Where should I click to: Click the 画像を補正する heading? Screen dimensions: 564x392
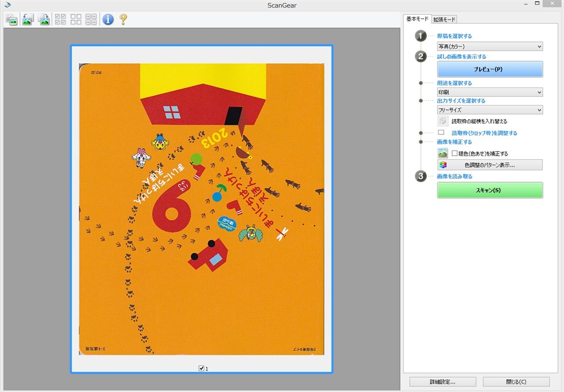(x=454, y=141)
